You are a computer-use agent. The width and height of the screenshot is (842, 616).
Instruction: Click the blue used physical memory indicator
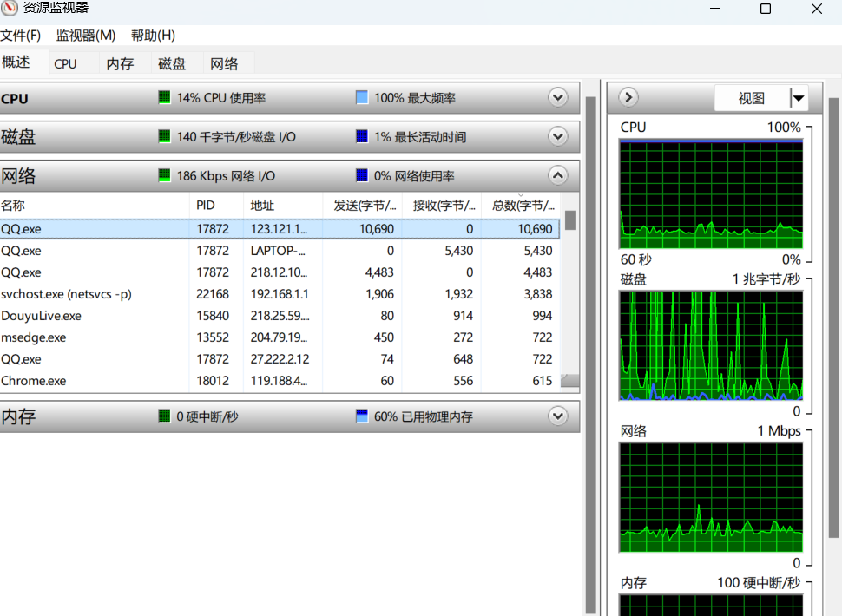pos(362,416)
